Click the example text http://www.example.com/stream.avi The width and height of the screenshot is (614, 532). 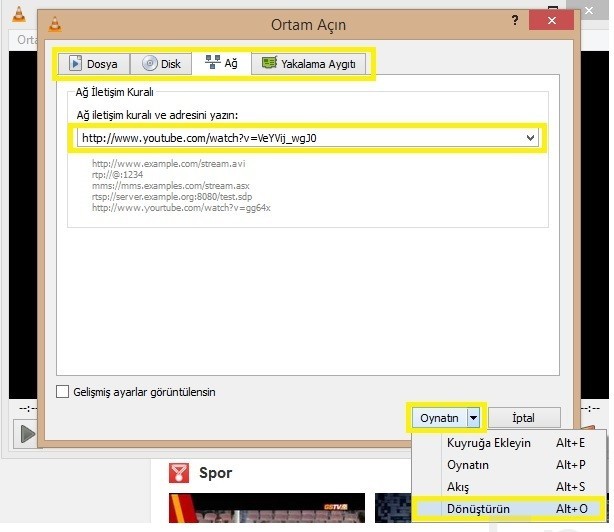point(168,164)
